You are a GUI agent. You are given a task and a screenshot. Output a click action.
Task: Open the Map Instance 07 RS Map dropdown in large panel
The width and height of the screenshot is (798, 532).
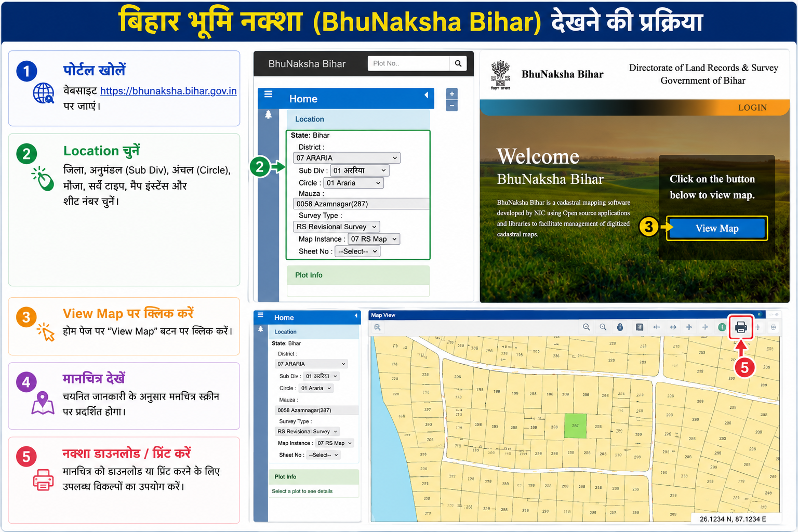(x=374, y=239)
